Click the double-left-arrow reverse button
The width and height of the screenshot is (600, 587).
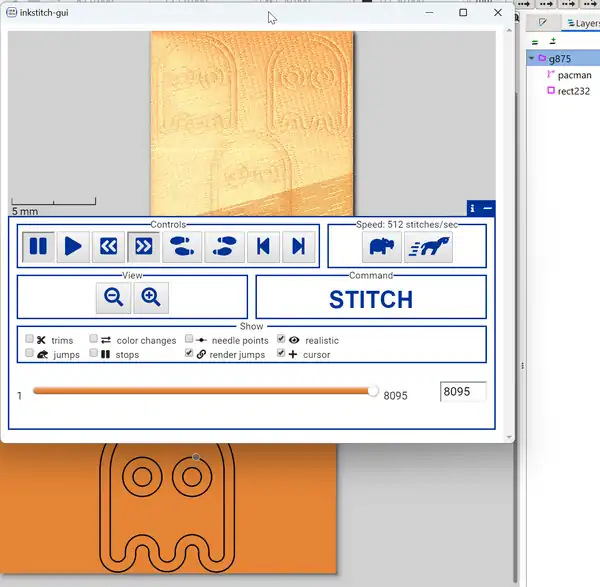tap(109, 246)
